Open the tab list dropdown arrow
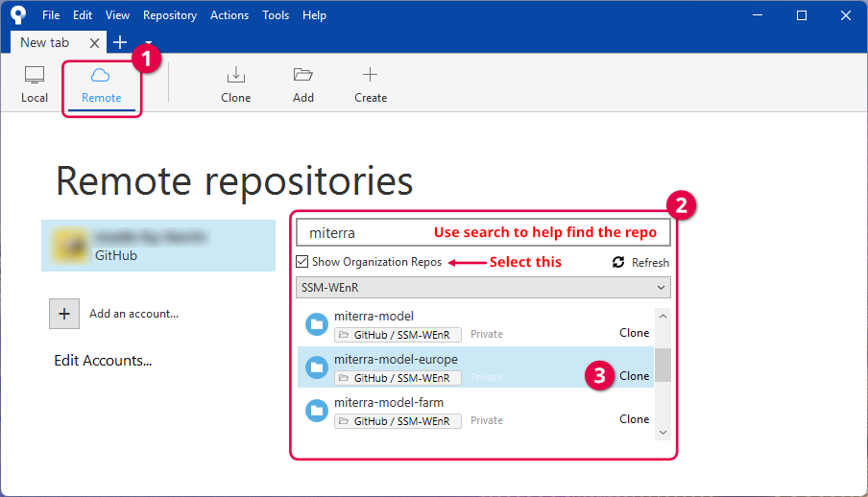Image resolution: width=868 pixels, height=497 pixels. (149, 43)
